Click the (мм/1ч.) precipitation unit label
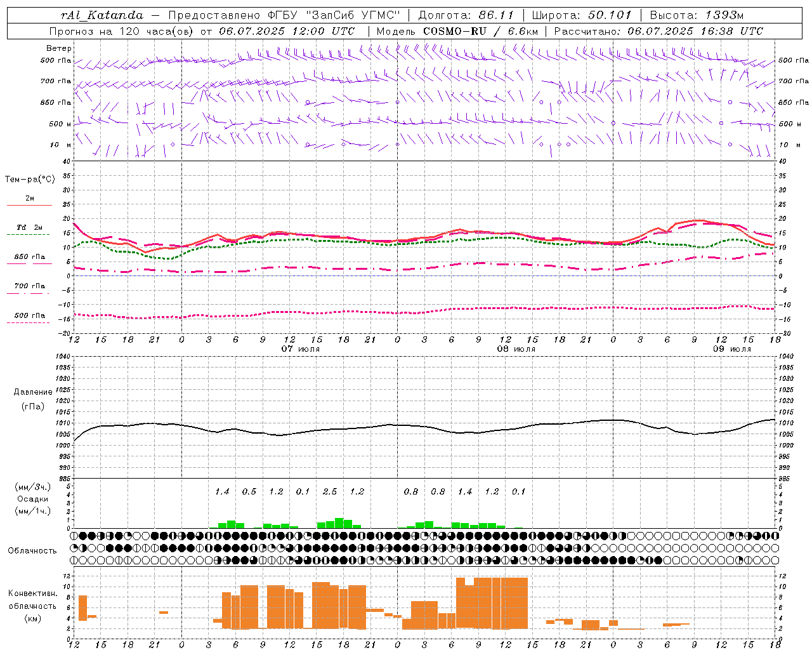Viewport: 812px width, 650px height. tap(32, 511)
